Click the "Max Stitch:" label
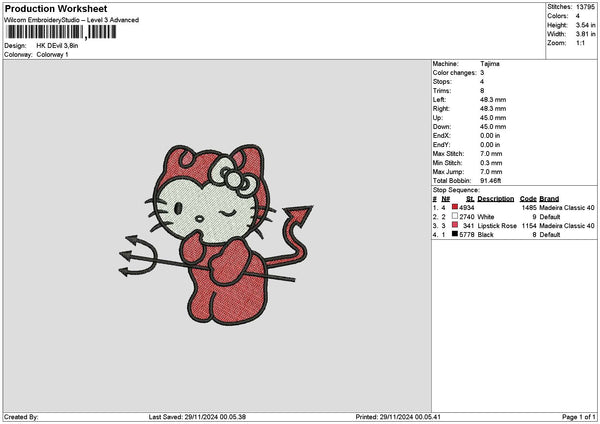600x424 pixels. 448,154
